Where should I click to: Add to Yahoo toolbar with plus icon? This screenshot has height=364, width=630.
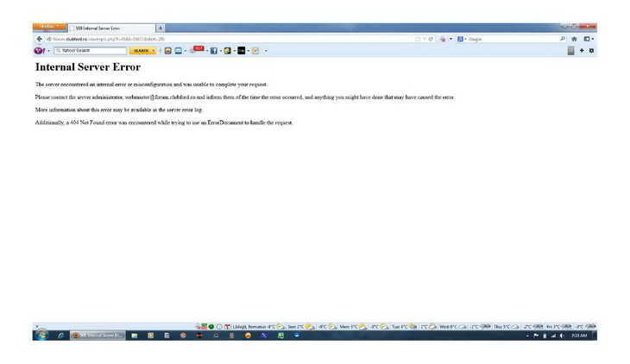582,51
